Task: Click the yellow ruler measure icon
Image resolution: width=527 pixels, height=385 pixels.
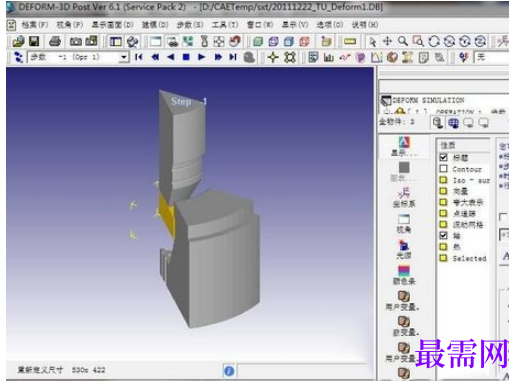Action: pos(350,41)
